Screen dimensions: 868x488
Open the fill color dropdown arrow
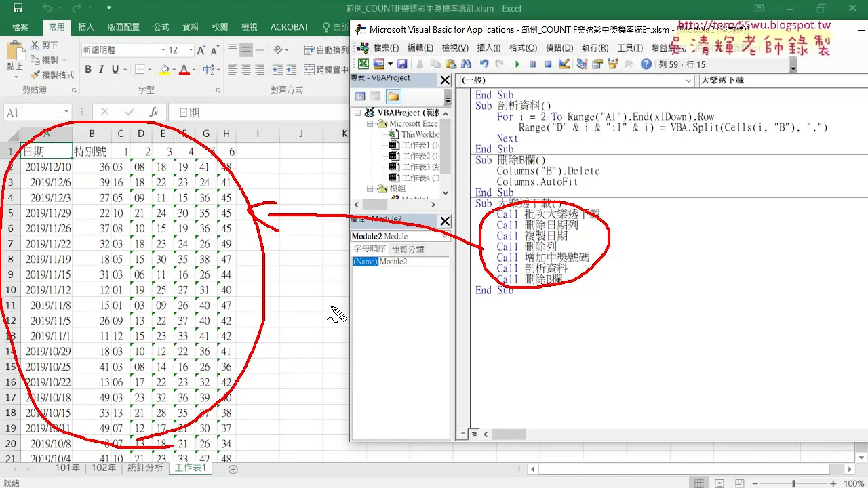[173, 69]
